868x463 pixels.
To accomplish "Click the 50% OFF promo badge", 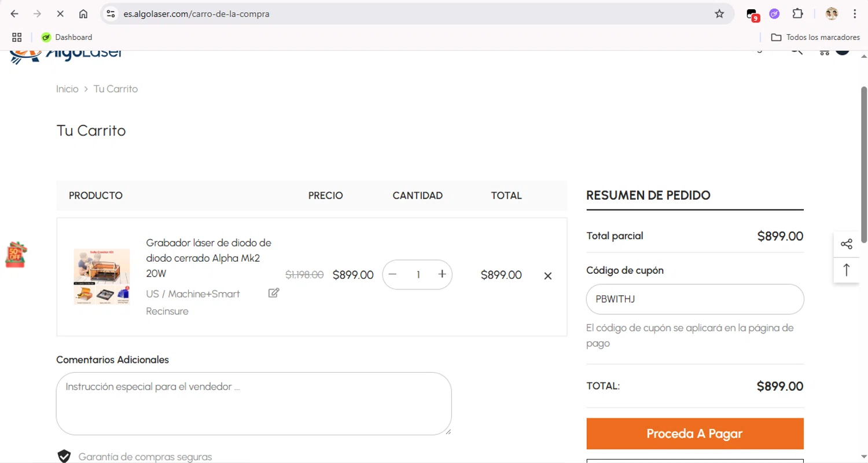I will pyautogui.click(x=16, y=255).
